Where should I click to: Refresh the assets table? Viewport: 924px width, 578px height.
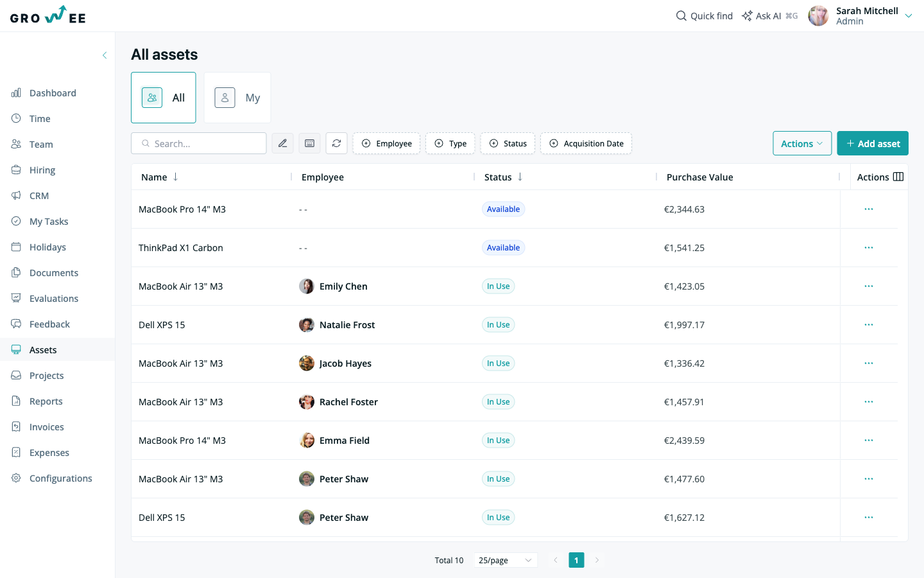click(336, 143)
